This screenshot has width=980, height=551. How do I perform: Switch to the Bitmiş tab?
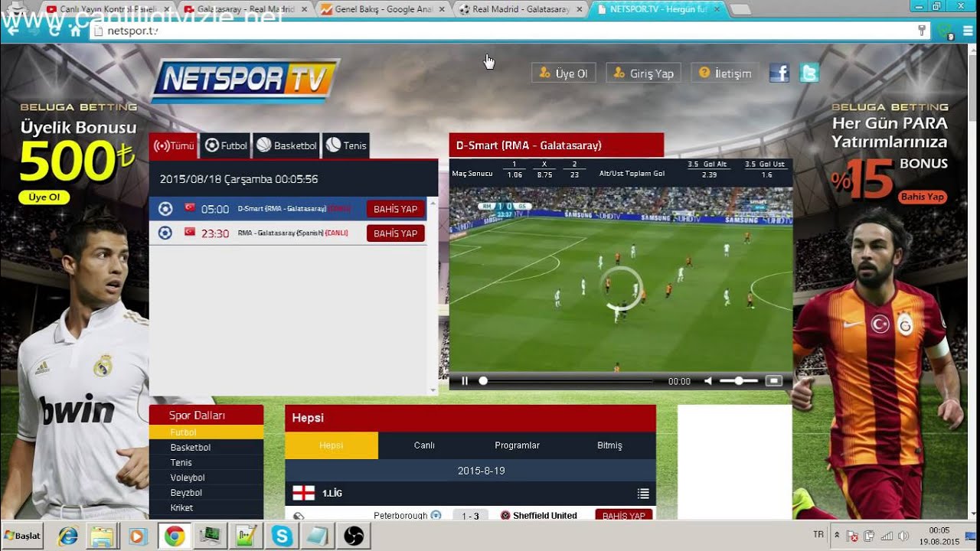[609, 445]
